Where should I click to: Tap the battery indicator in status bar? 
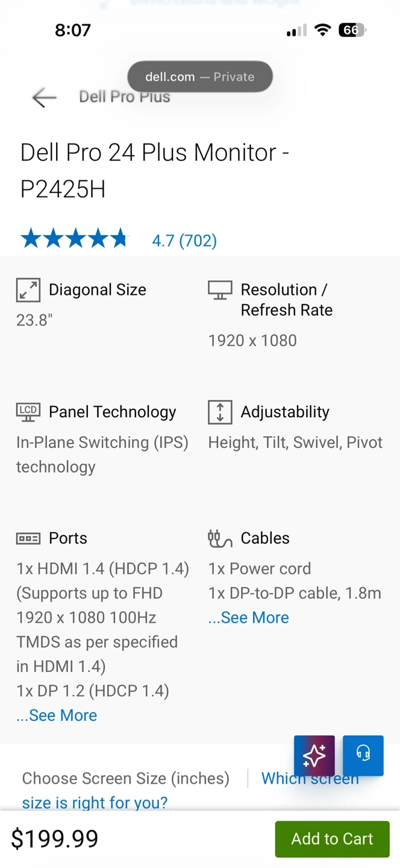[x=352, y=30]
